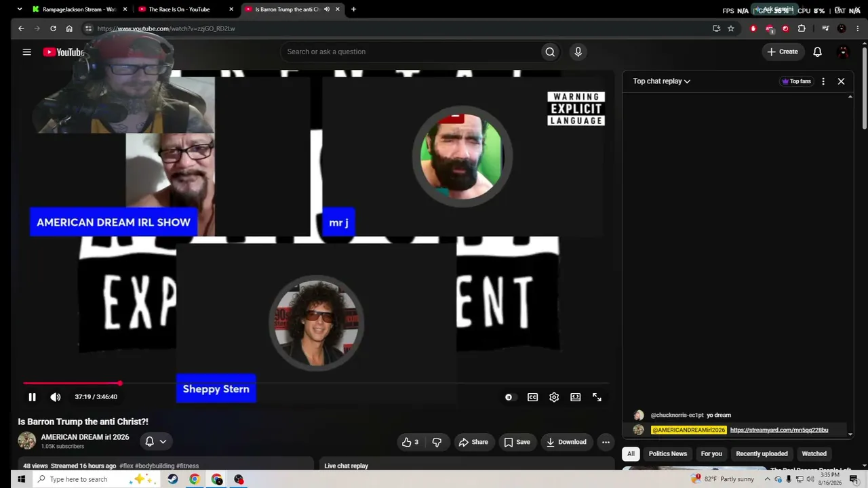Select the Politics News chip

[x=668, y=454]
